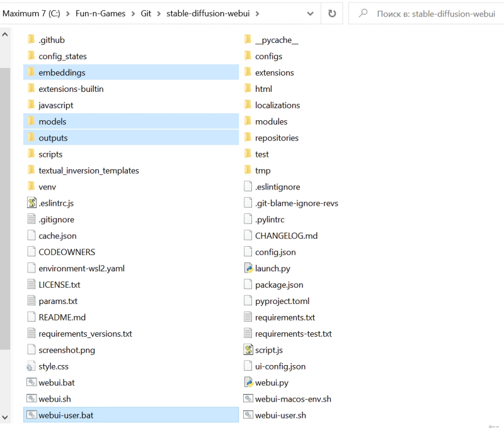Select the venv folder
Image resolution: width=504 pixels, height=428 pixels.
click(48, 187)
